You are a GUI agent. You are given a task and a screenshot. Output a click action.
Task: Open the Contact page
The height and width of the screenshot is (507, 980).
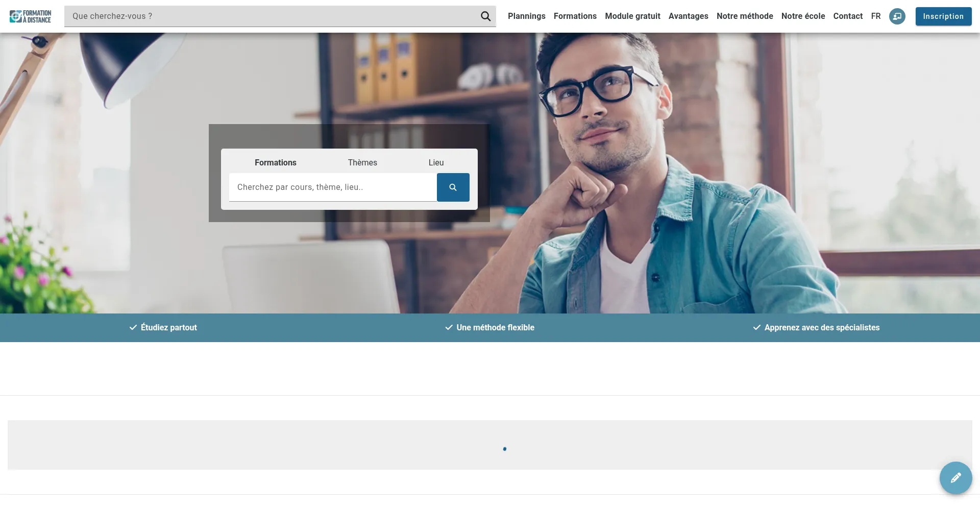848,16
